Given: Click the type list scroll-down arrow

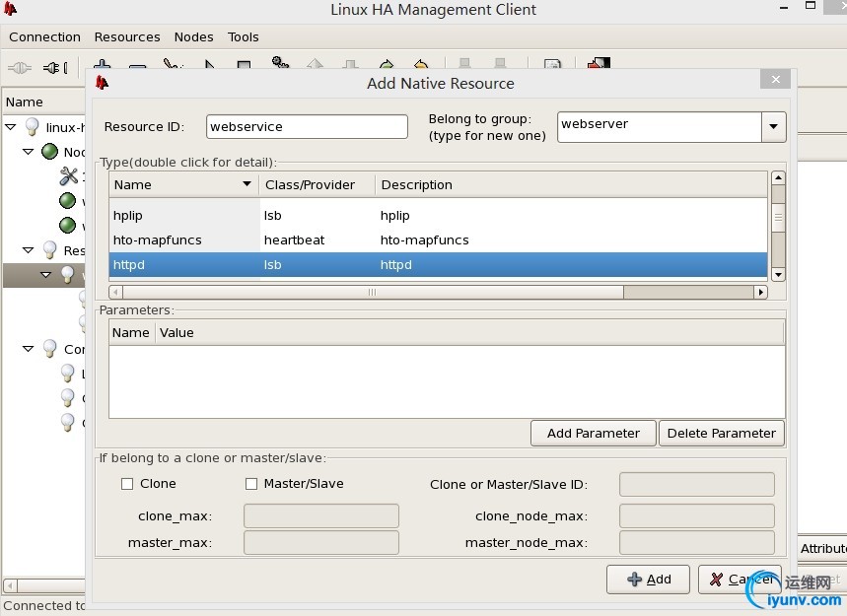Looking at the screenshot, I should (x=778, y=275).
